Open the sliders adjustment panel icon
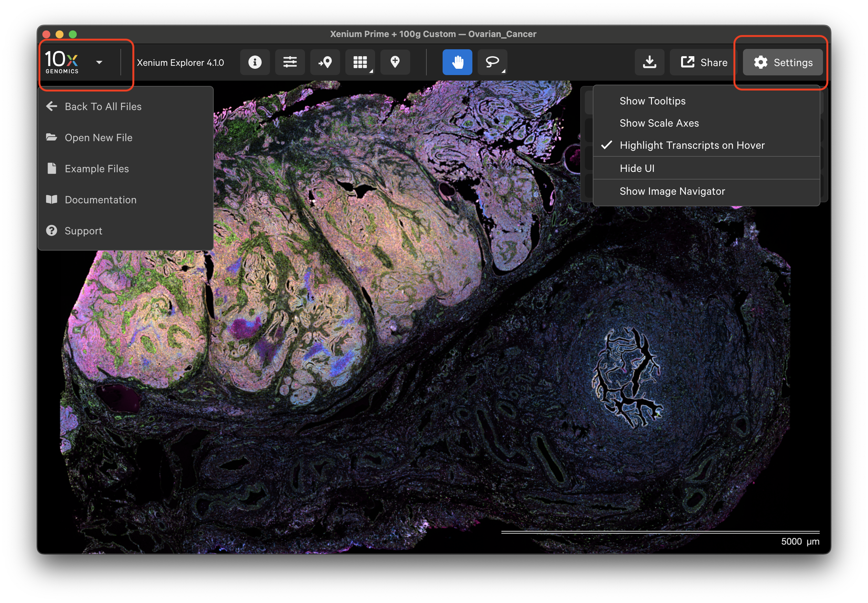Viewport: 868px width, 603px height. (290, 62)
